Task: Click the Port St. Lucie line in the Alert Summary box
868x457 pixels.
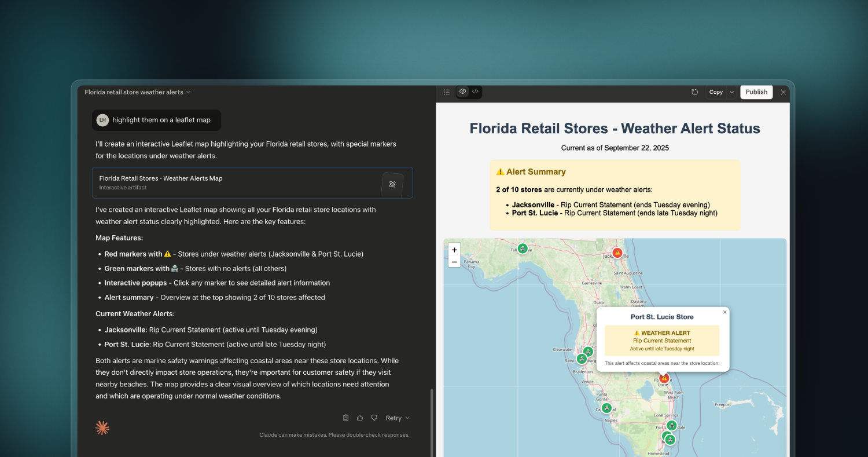Action: pyautogui.click(x=615, y=213)
